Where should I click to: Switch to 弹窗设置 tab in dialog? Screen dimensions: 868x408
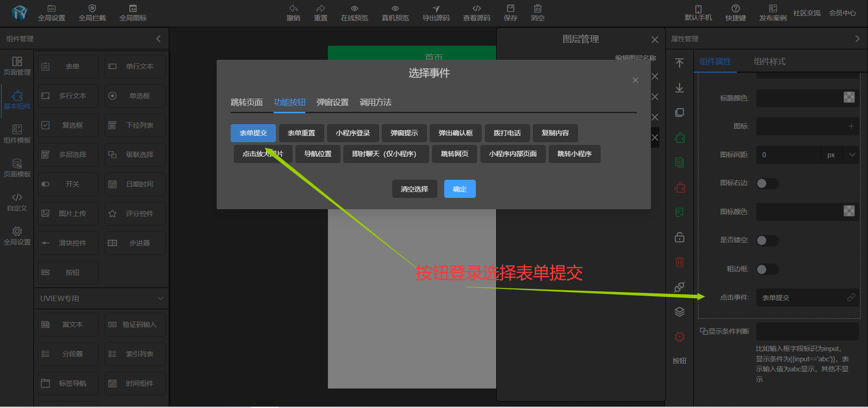click(x=332, y=102)
